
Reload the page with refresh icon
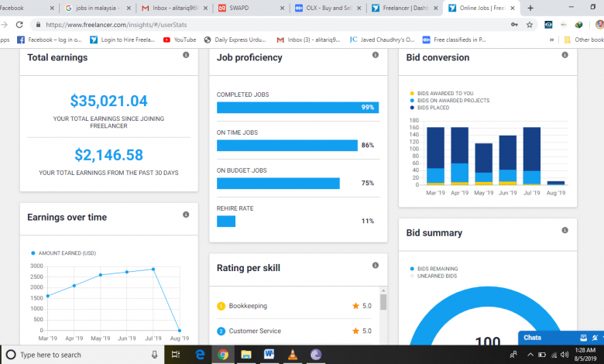point(19,25)
